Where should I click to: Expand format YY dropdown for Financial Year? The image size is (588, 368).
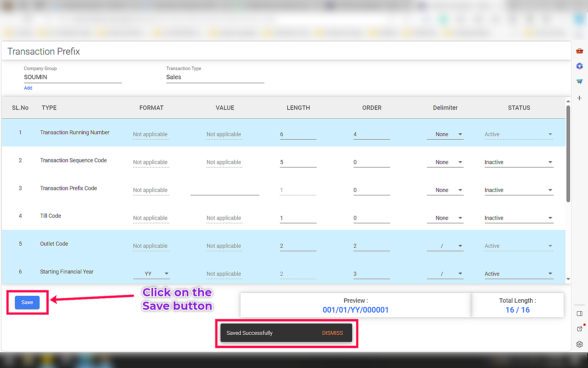point(152,274)
